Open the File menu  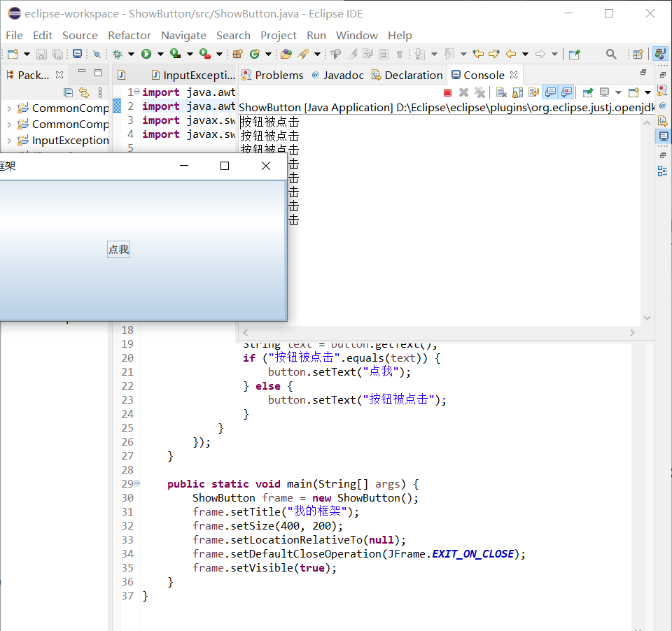(14, 35)
